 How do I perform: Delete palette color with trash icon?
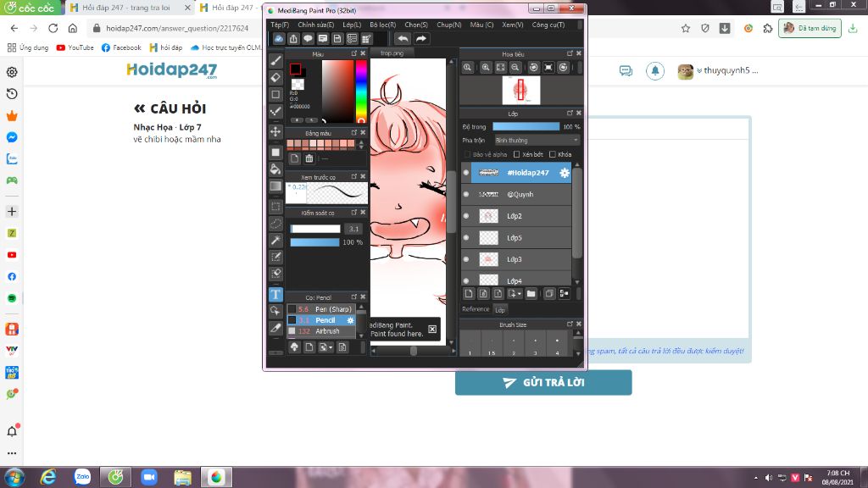pos(309,158)
